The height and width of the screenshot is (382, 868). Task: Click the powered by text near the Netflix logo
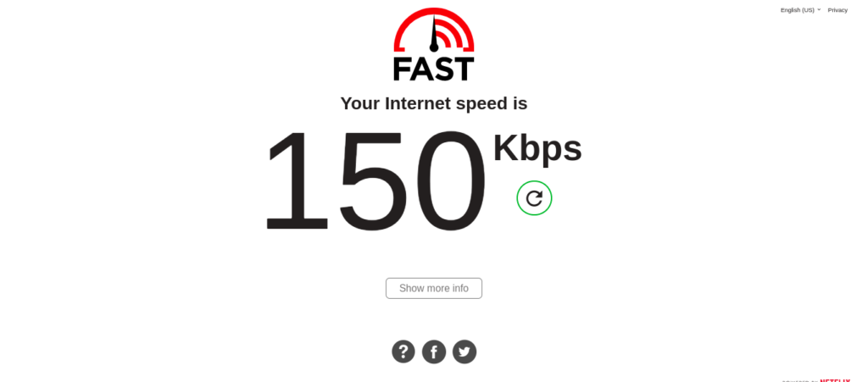pos(800,381)
